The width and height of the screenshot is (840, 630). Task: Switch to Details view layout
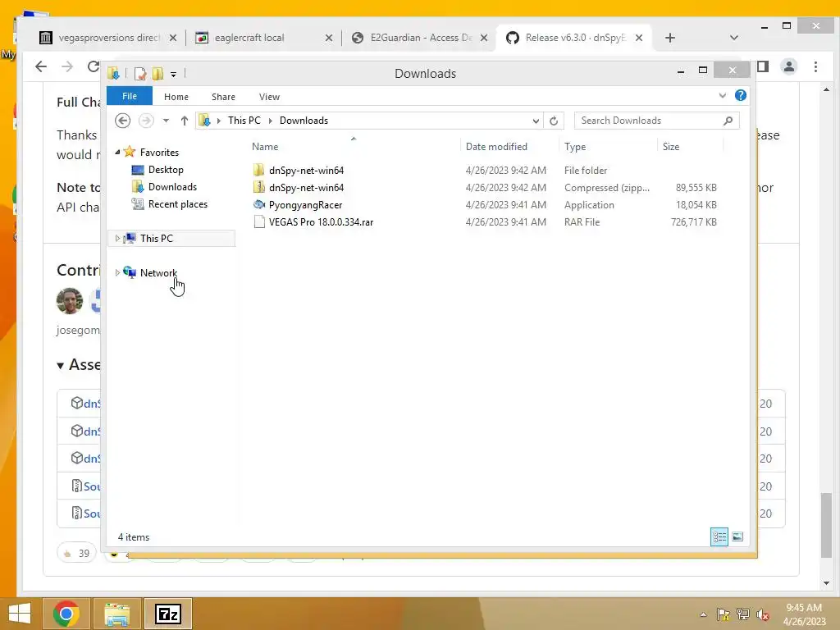coord(719,536)
